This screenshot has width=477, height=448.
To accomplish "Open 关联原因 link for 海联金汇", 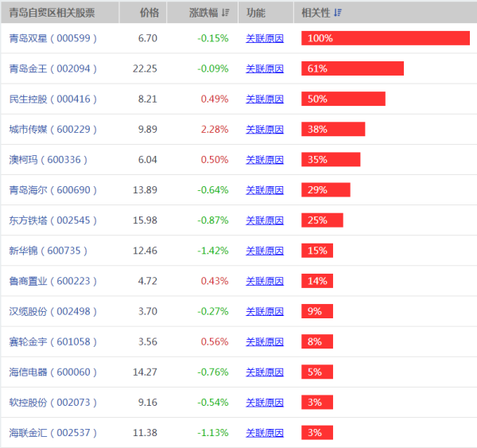I will [x=265, y=432].
